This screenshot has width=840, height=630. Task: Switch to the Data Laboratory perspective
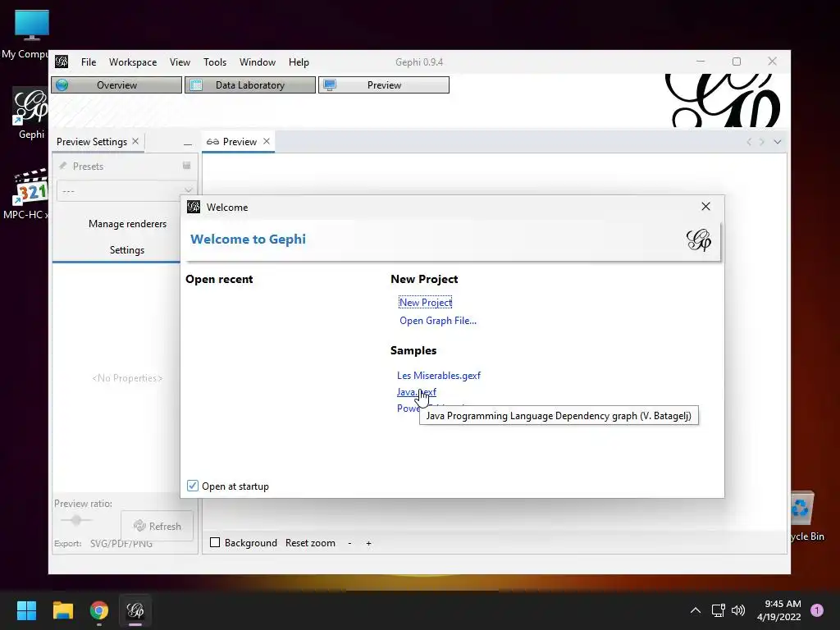click(x=249, y=84)
